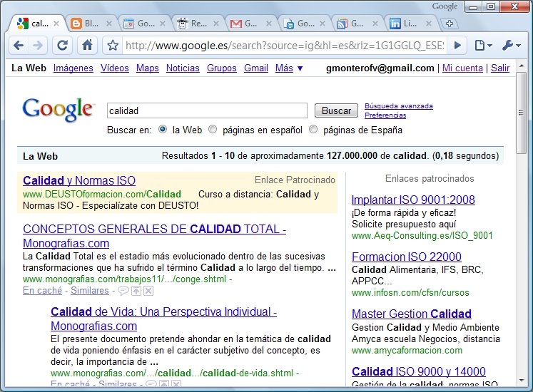Open 'Formacion ISO 22000' ad link
This screenshot has height=392, width=533.
[x=407, y=257]
